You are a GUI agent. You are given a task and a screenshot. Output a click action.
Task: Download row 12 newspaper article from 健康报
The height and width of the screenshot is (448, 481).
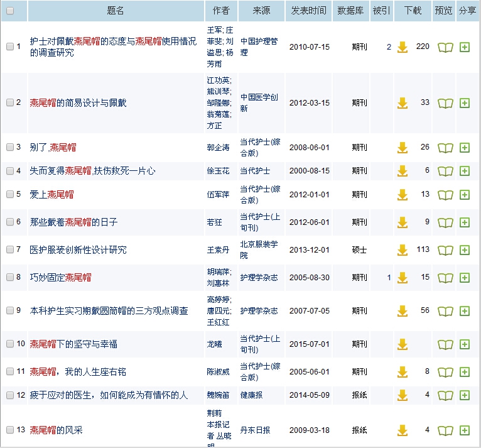403,395
